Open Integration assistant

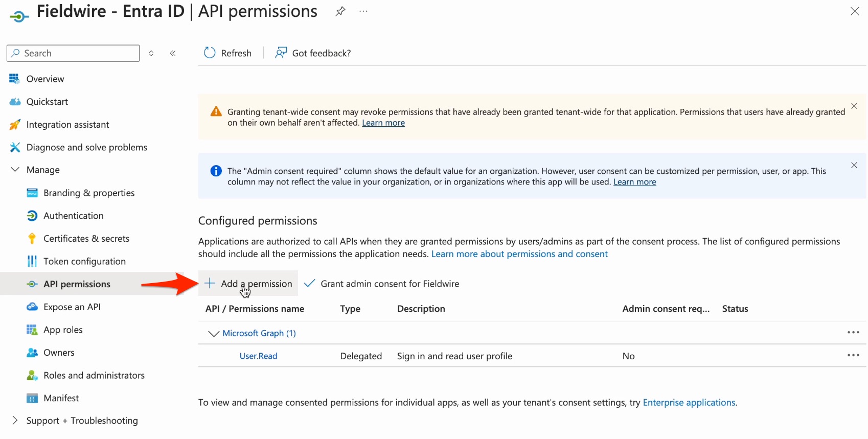pos(67,125)
